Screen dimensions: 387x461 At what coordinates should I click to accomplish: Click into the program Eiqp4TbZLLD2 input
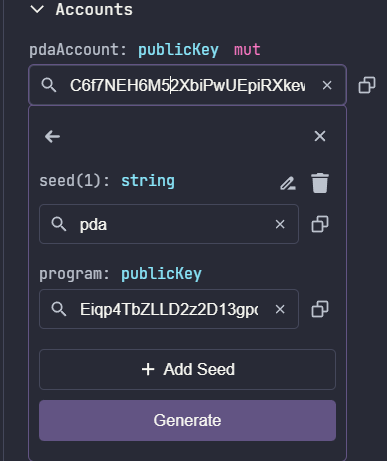coord(169,309)
